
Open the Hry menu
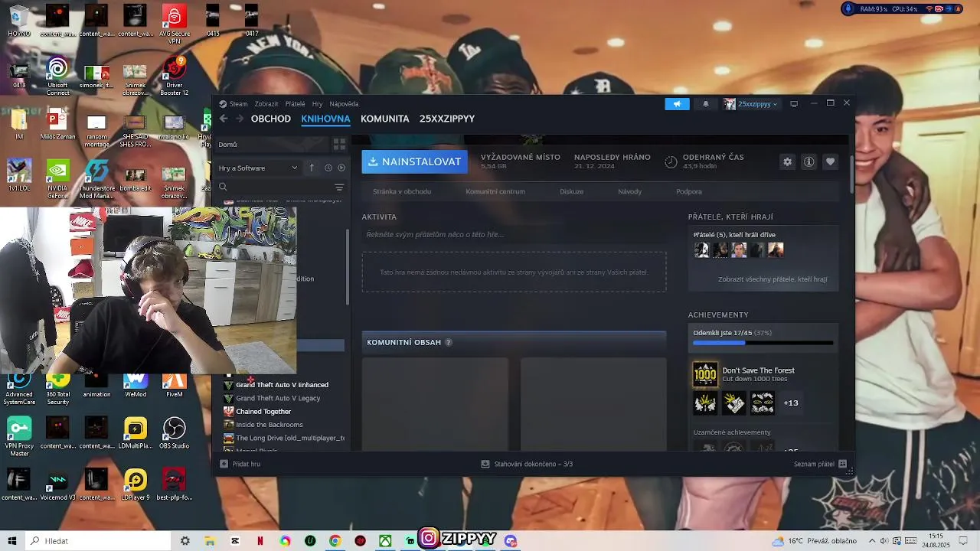[x=317, y=104]
